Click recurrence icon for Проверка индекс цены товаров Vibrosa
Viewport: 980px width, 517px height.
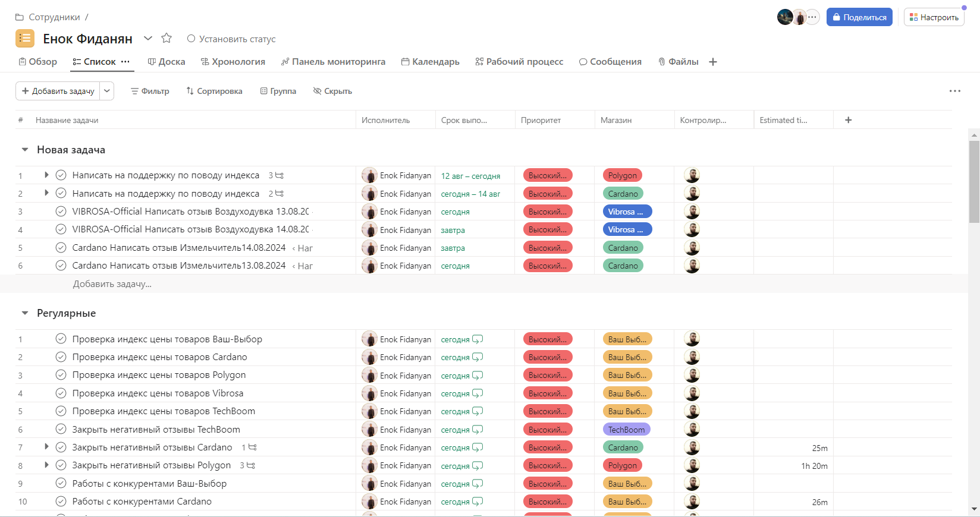point(478,393)
